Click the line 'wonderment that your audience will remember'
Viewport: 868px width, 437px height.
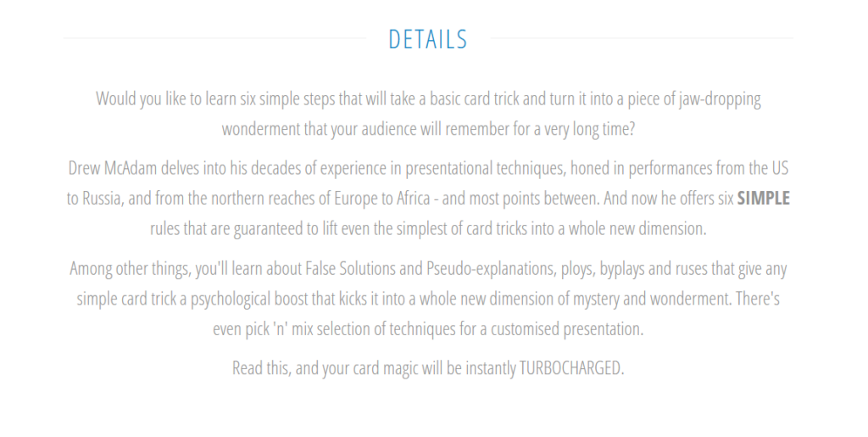click(x=428, y=129)
